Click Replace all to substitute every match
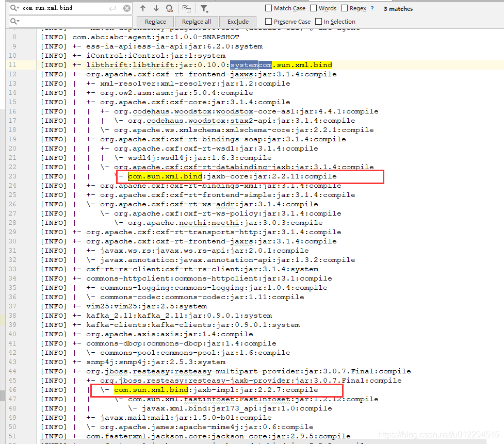 (196, 22)
